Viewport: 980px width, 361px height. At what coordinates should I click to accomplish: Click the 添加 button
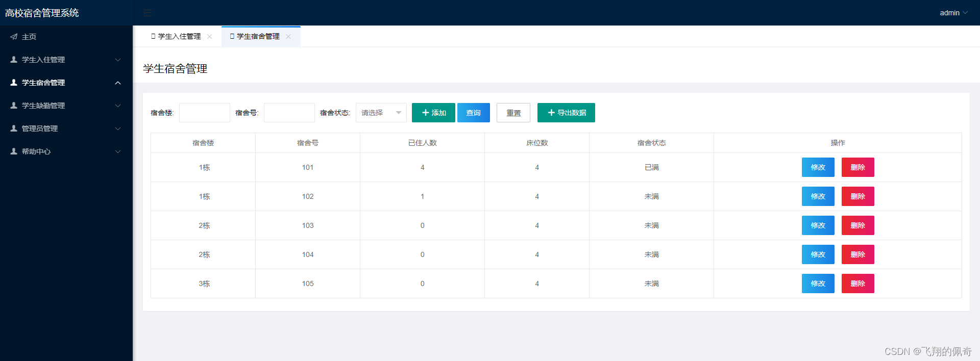pos(433,113)
